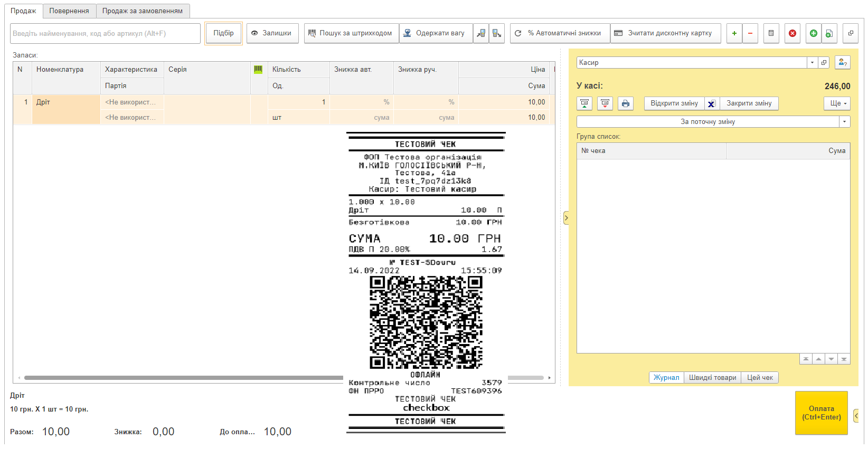Click the Відкрити зміну button
Viewport: 868px width, 449px height.
pos(674,103)
